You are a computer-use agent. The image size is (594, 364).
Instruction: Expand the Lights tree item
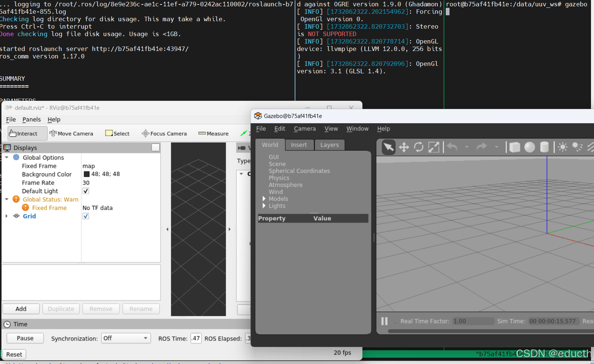[264, 206]
